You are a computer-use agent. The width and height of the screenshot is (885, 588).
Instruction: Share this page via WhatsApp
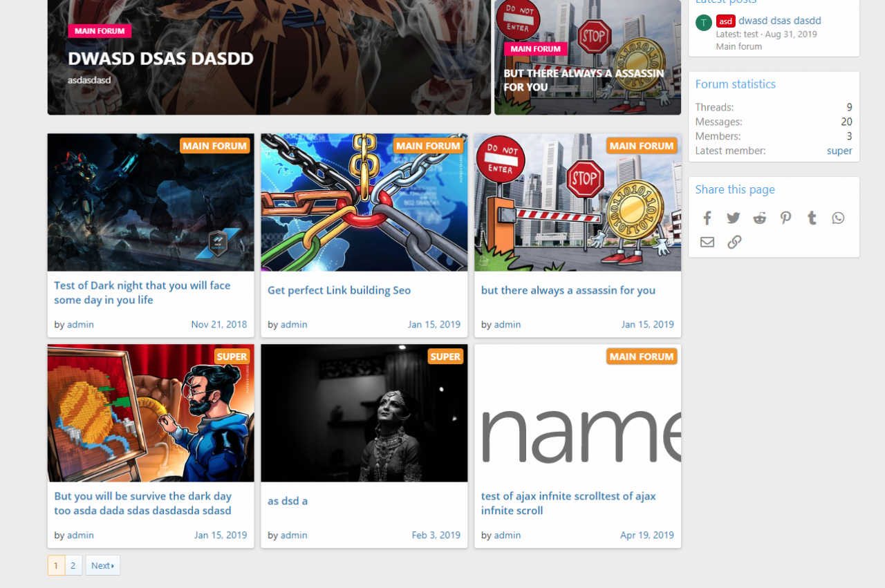pos(839,218)
